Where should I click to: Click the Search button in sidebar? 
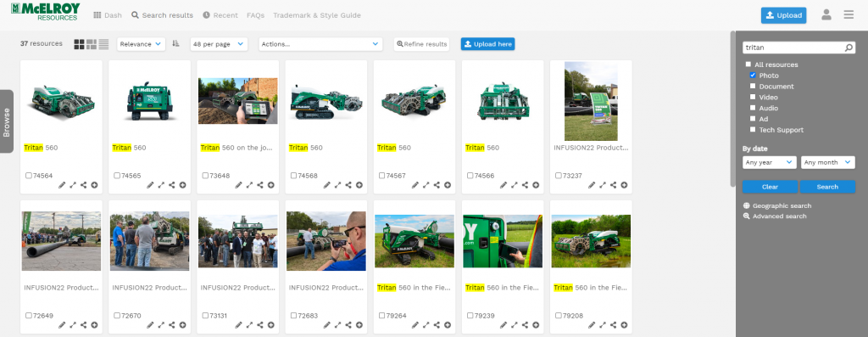[827, 187]
